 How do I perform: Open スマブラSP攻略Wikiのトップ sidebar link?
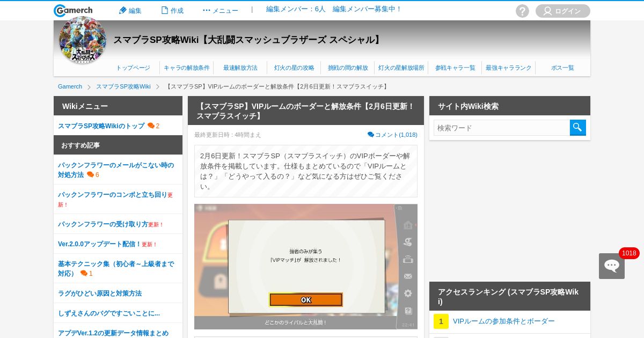101,126
